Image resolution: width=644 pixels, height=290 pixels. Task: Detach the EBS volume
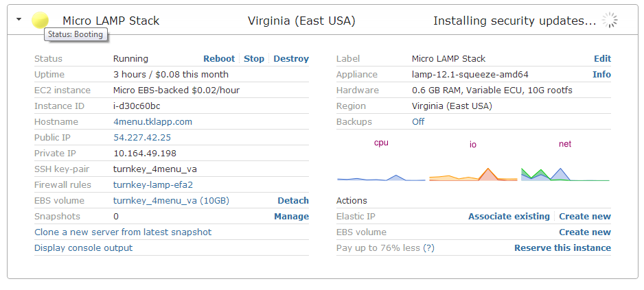[293, 201]
